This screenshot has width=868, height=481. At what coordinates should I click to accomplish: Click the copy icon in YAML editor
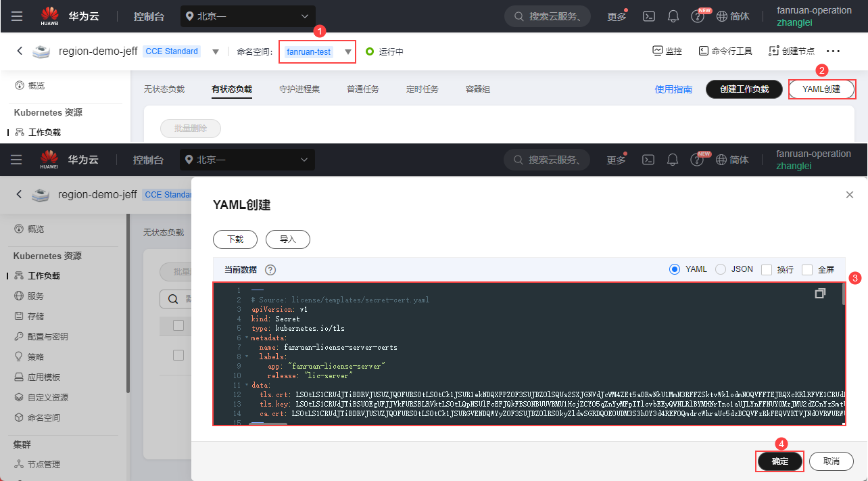point(820,294)
